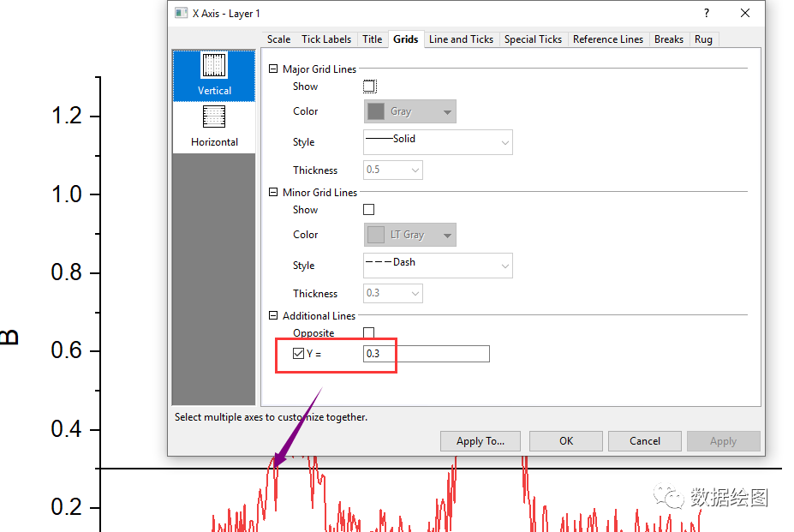The height and width of the screenshot is (532, 794).
Task: Switch to the Title tab
Action: [x=373, y=39]
